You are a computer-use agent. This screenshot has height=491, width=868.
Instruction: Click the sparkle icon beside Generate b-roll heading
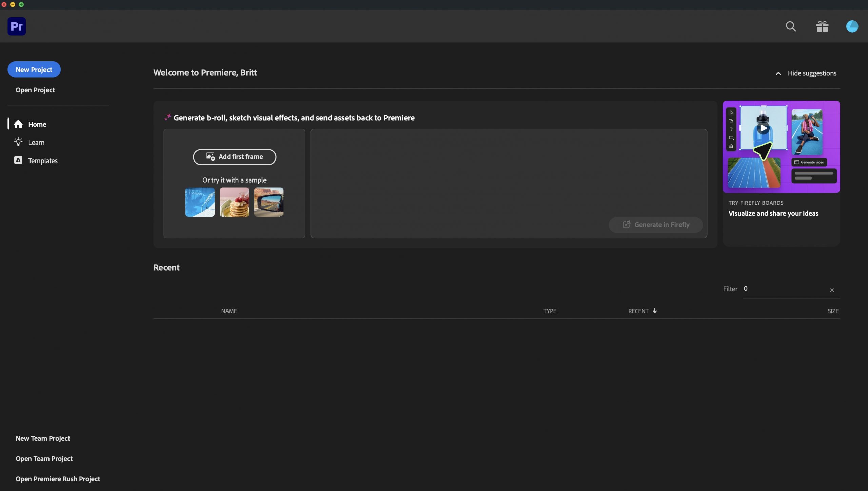coord(167,117)
